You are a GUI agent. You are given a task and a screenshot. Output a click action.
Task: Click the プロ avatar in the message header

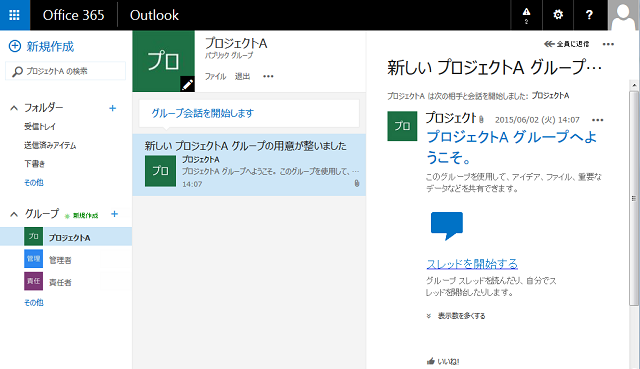(x=402, y=126)
